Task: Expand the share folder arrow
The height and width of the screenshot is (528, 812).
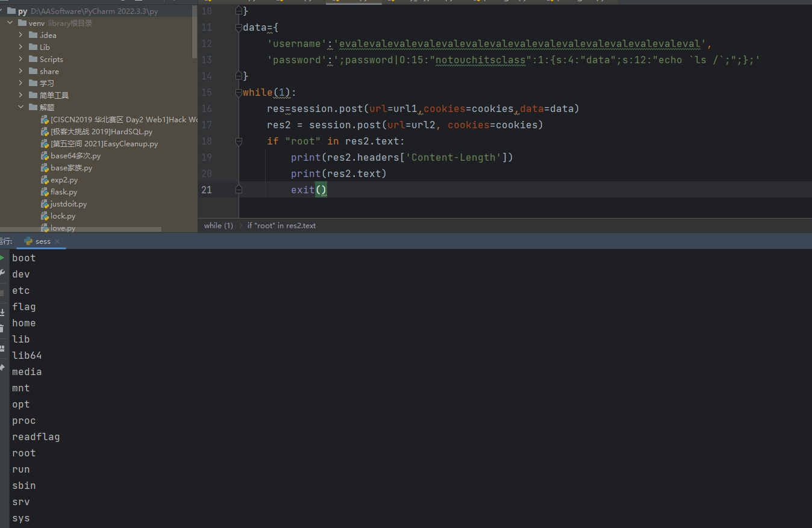Action: point(20,71)
